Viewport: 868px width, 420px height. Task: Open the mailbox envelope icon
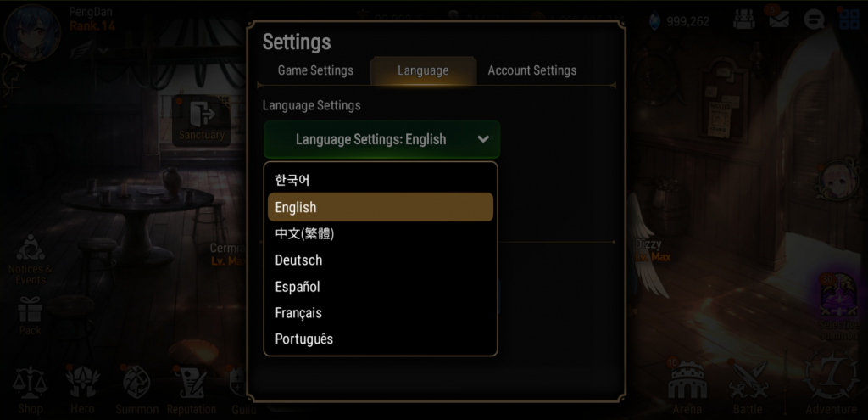click(x=778, y=20)
